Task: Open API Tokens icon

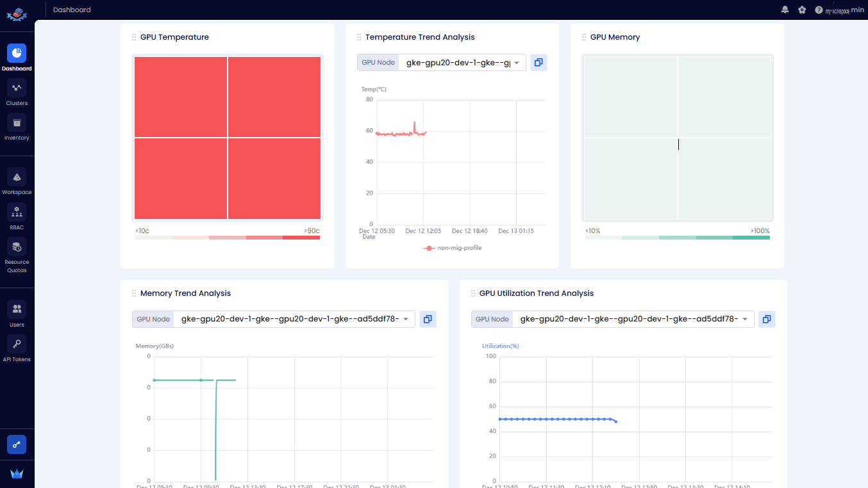Action: tap(17, 344)
